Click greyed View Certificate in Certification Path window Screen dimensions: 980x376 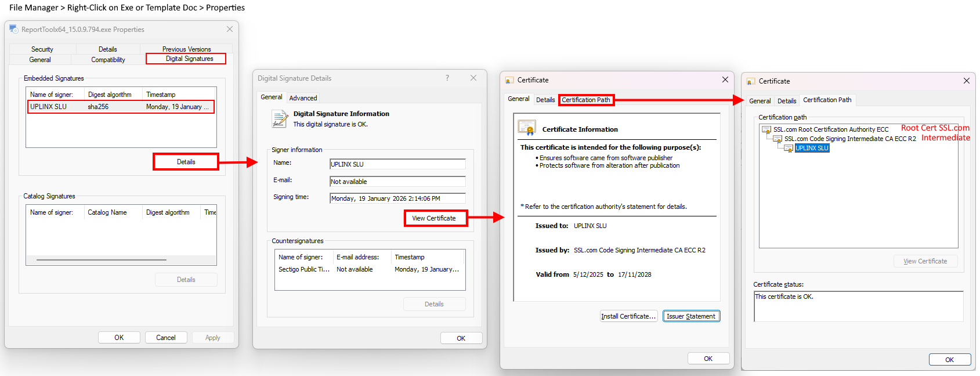pos(925,261)
